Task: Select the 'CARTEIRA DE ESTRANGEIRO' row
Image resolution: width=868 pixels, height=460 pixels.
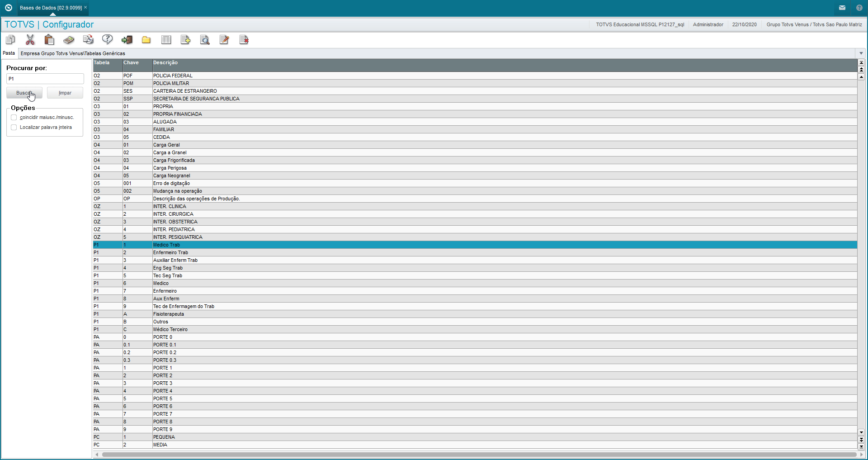Action: pyautogui.click(x=475, y=91)
